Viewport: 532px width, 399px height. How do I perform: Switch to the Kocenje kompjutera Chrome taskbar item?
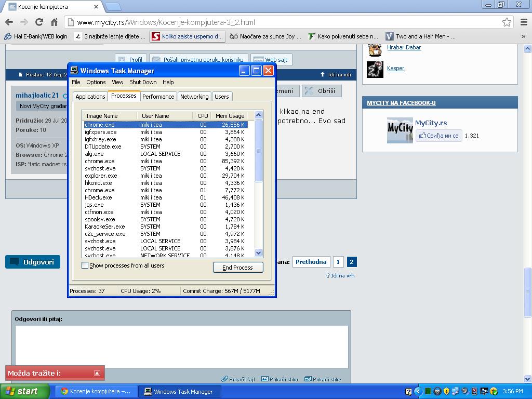click(x=96, y=392)
